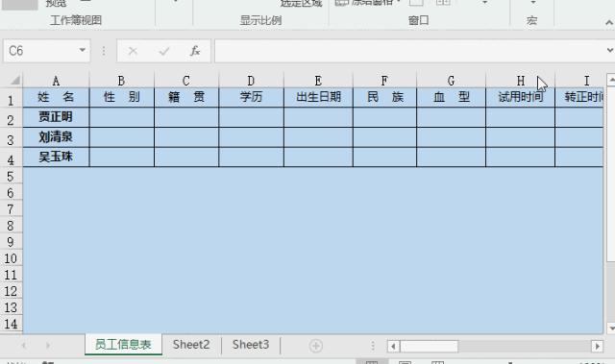Click the 学历 header cell
This screenshot has height=364, width=615.
(251, 97)
